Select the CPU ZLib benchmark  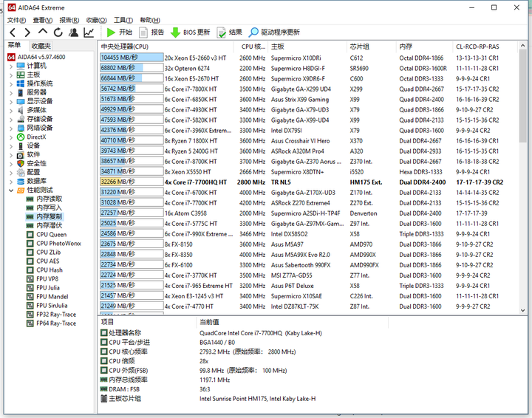49,253
